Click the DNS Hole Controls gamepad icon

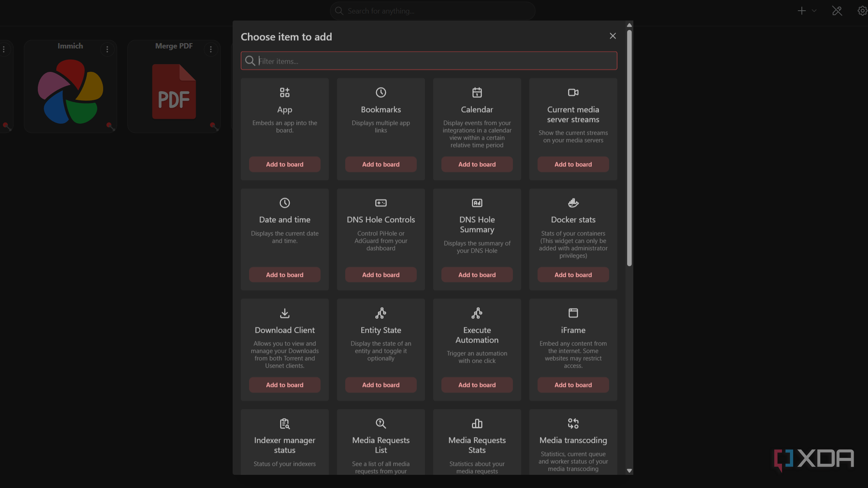coord(381,203)
